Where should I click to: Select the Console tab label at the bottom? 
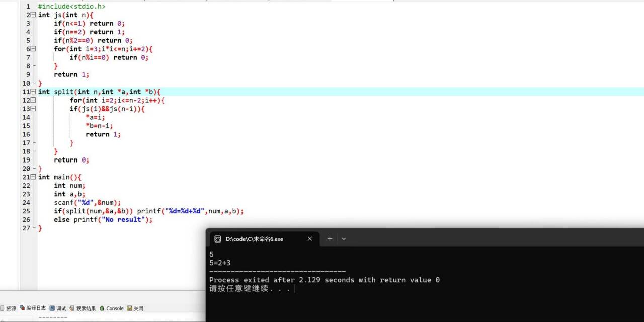[115, 308]
